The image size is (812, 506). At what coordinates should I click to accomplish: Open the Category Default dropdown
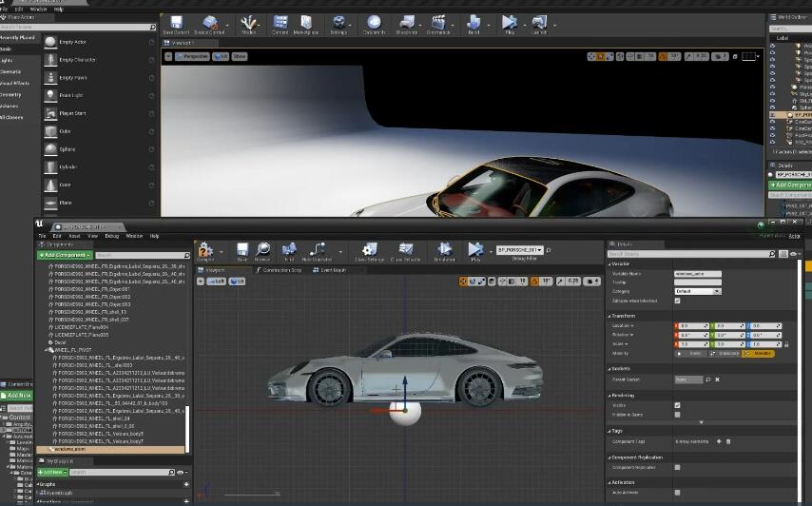698,292
